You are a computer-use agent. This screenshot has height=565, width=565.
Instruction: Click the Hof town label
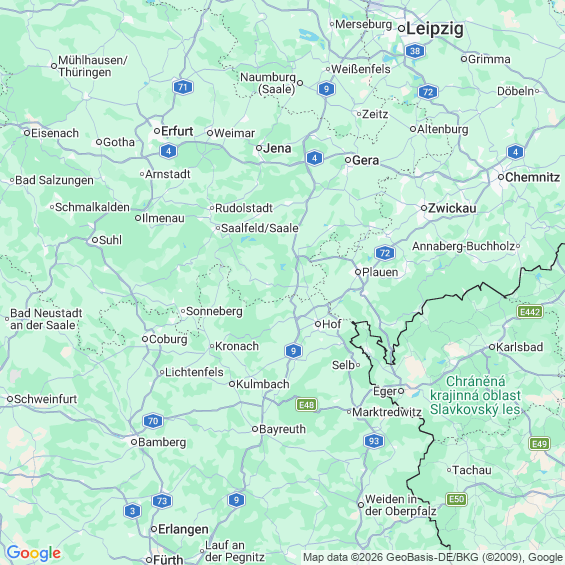click(x=332, y=324)
